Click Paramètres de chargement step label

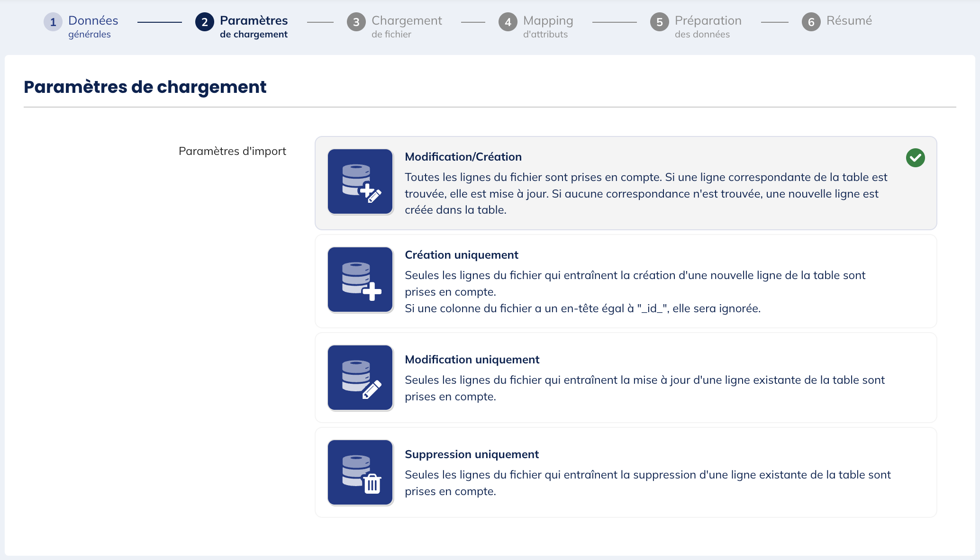click(254, 27)
